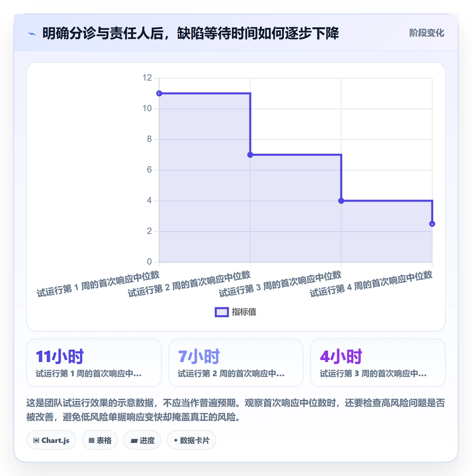Click the 试运行第 2 周 caption under 7小时
This screenshot has width=472, height=476.
(x=231, y=374)
